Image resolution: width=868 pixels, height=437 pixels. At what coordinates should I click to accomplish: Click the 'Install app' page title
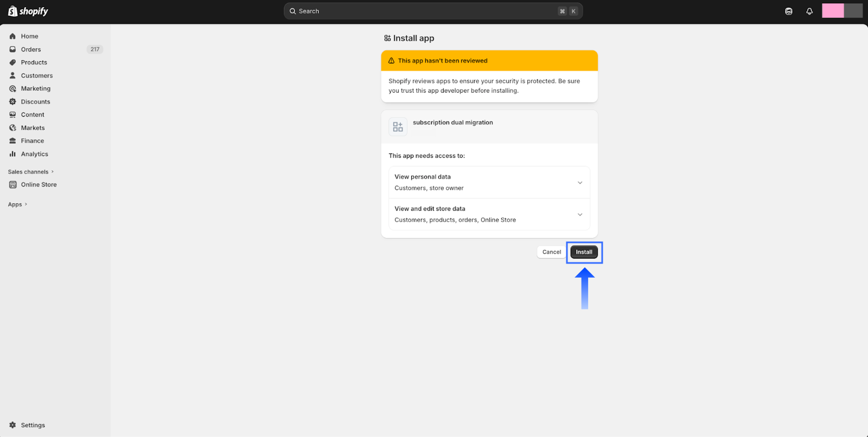click(413, 38)
